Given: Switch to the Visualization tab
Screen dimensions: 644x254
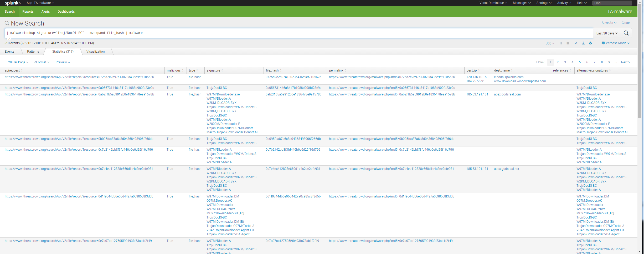Looking at the screenshot, I should (95, 52).
